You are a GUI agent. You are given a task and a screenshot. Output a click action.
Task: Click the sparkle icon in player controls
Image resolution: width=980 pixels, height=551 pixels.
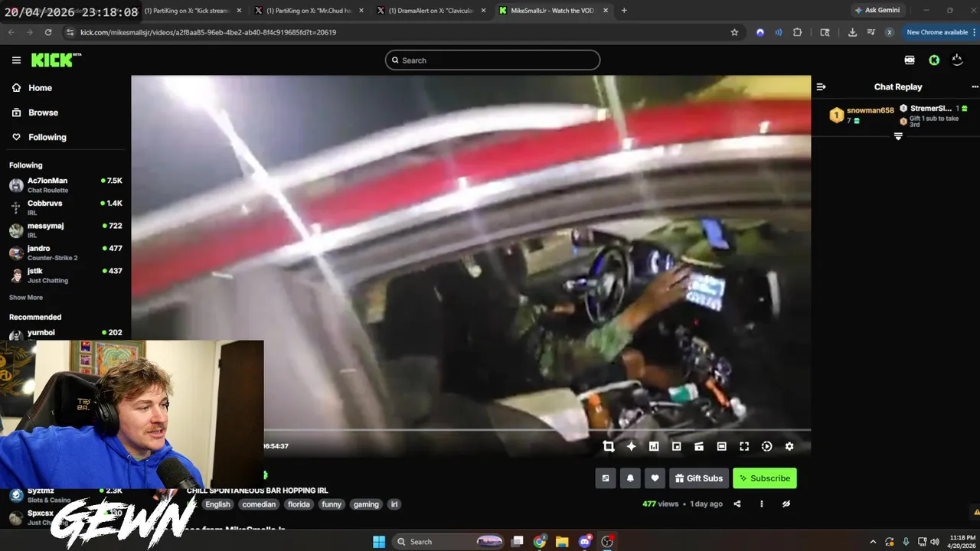point(631,446)
